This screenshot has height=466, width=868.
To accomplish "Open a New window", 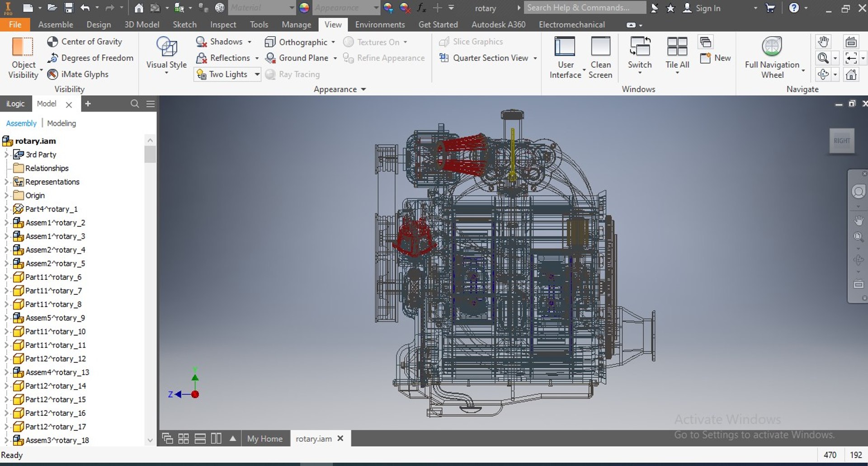I will (x=715, y=58).
